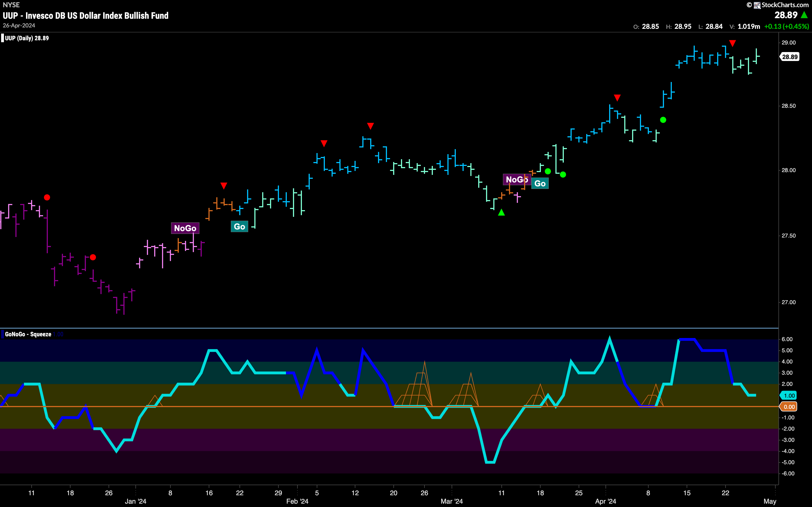Click the March Go label
The width and height of the screenshot is (812, 507).
pos(540,184)
